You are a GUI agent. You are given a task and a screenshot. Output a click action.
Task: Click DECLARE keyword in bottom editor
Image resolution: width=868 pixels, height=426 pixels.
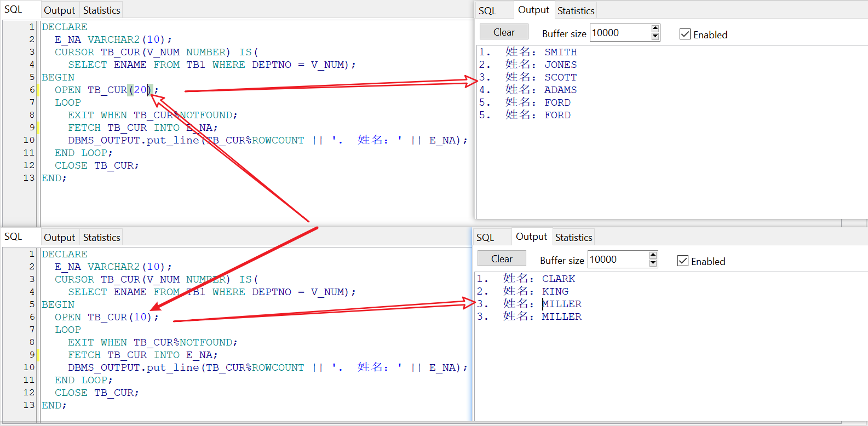coord(65,254)
